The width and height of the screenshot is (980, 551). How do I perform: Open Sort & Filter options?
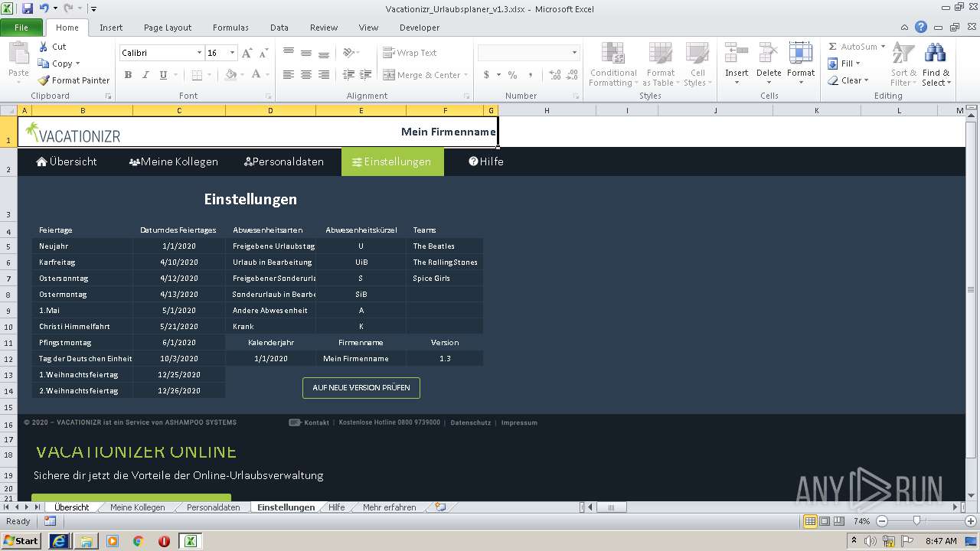pyautogui.click(x=903, y=64)
